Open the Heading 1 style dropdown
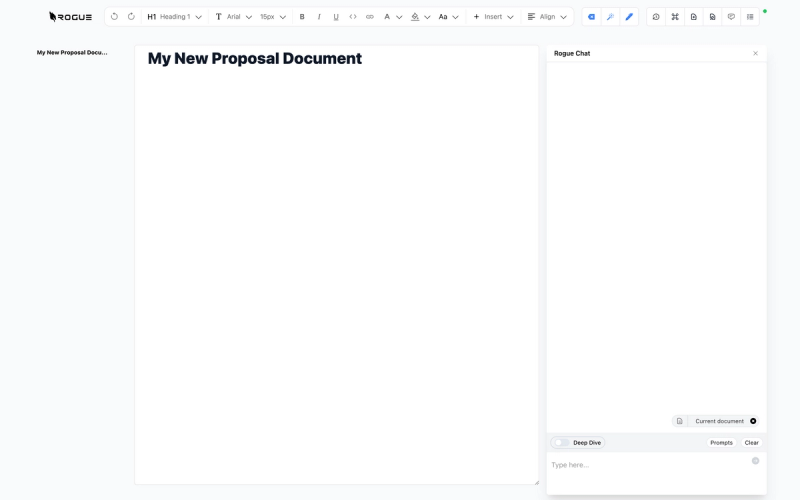 [174, 17]
